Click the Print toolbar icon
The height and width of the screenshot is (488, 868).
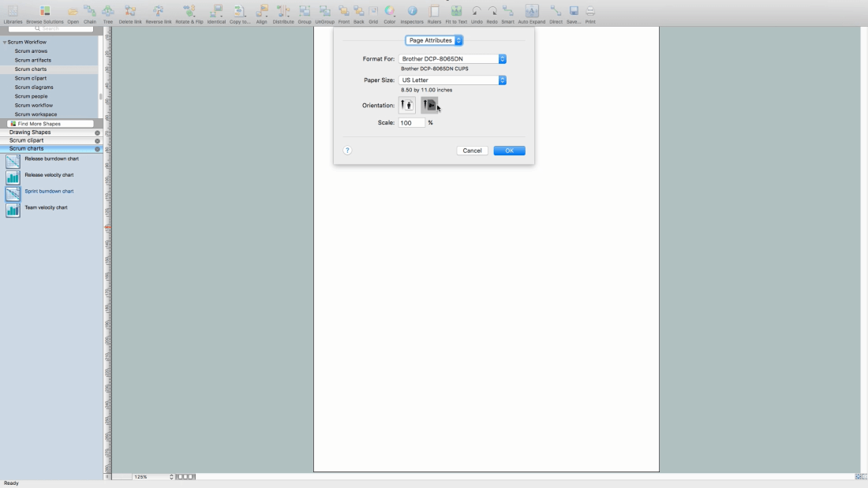(x=590, y=12)
